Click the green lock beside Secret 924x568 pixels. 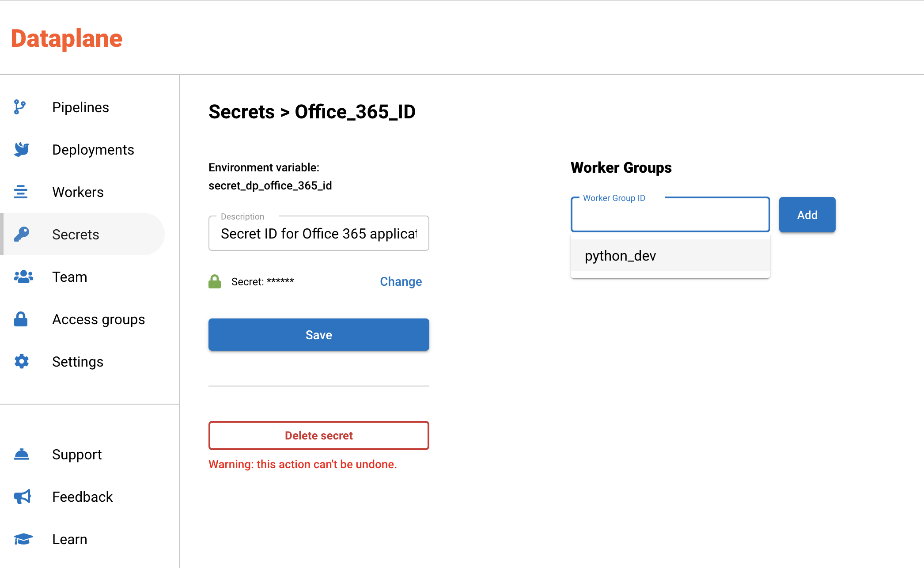(215, 281)
